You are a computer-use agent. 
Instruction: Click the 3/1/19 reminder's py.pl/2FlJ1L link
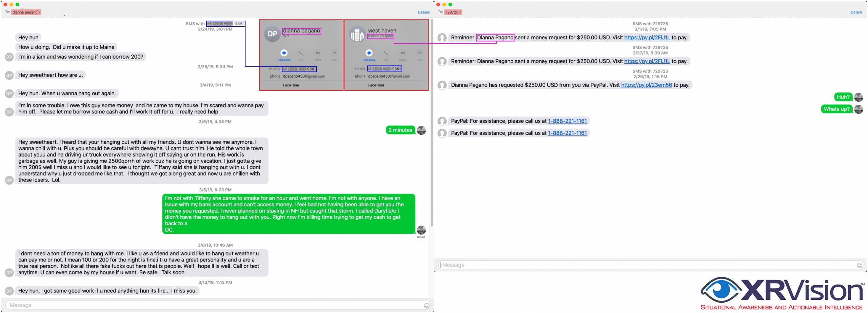coord(647,38)
